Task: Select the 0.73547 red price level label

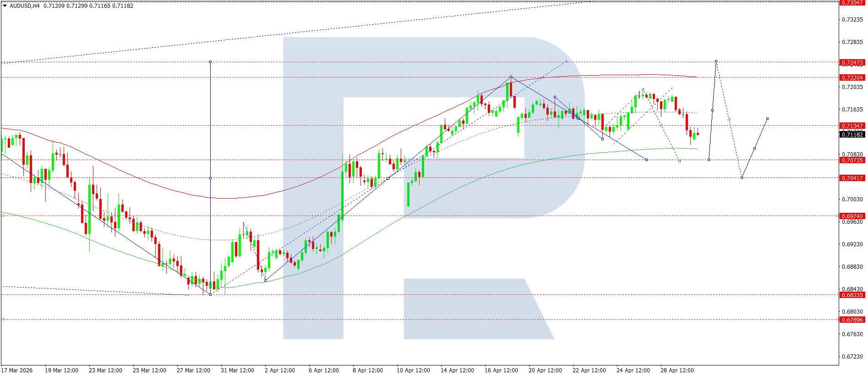Action: (852, 3)
